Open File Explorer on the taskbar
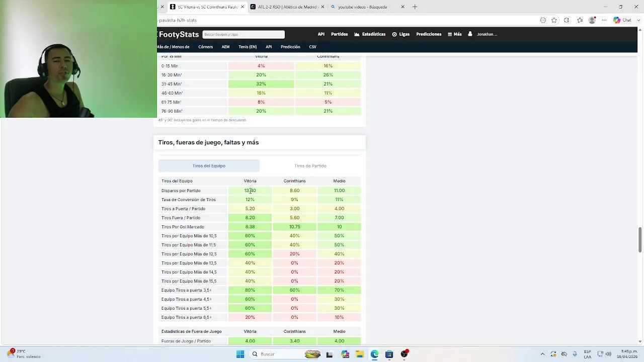Viewport: 644px width, 362px height. pyautogui.click(x=360, y=354)
